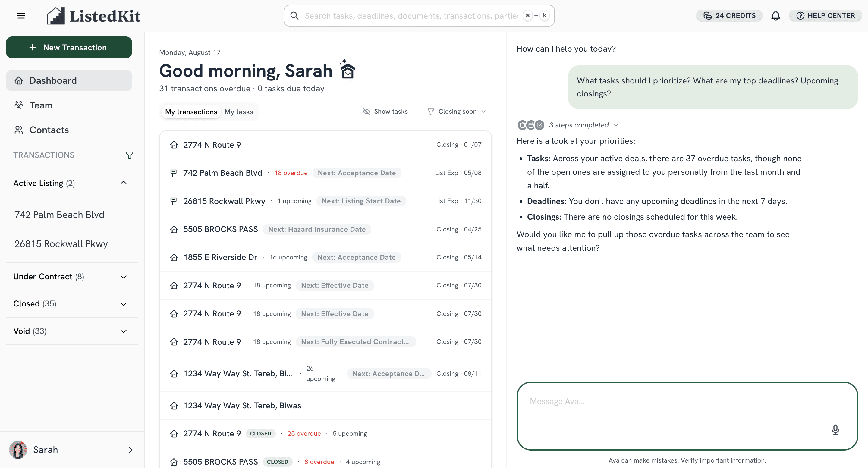Open 26815 Rockwall Pkwy in sidebar
The image size is (868, 468).
61,244
